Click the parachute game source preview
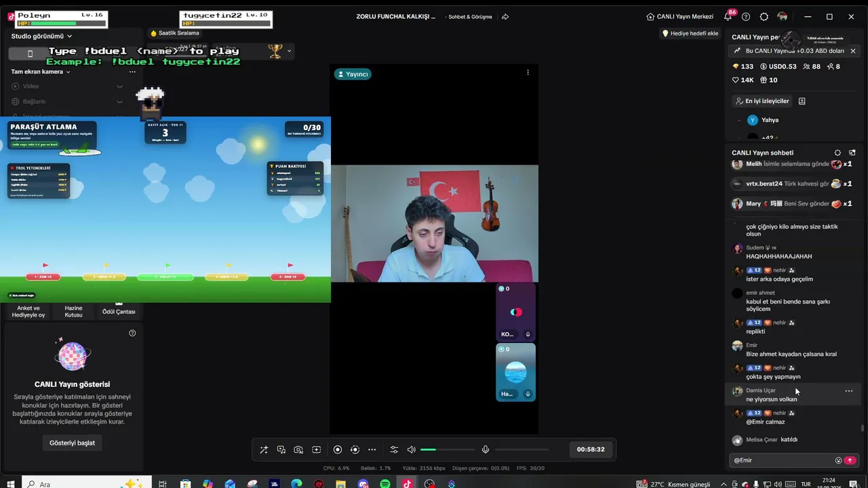868x488 pixels. click(x=165, y=209)
